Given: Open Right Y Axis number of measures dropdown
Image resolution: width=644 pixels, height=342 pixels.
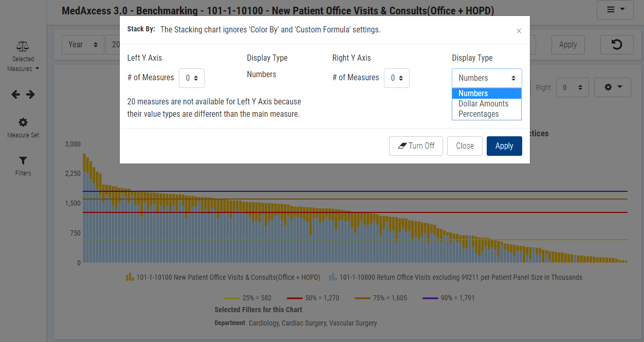Looking at the screenshot, I should point(396,78).
